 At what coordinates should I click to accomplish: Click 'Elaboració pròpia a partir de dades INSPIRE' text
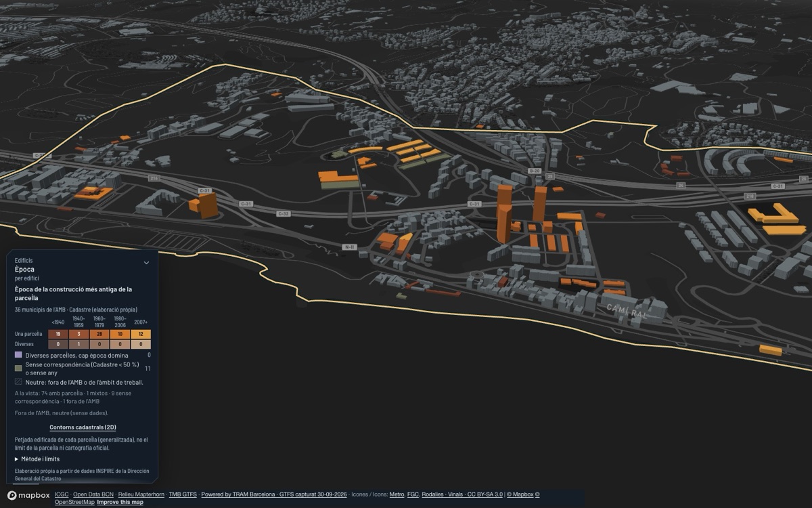pos(82,475)
